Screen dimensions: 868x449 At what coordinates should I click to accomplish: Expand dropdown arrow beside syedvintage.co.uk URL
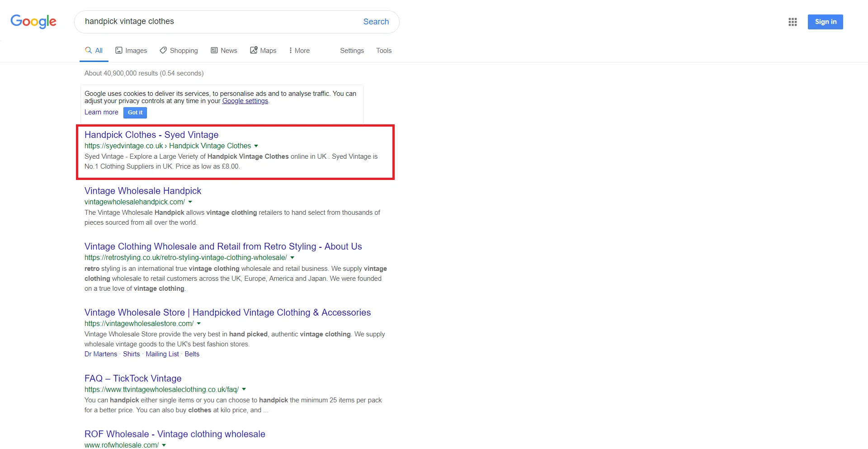click(x=256, y=146)
